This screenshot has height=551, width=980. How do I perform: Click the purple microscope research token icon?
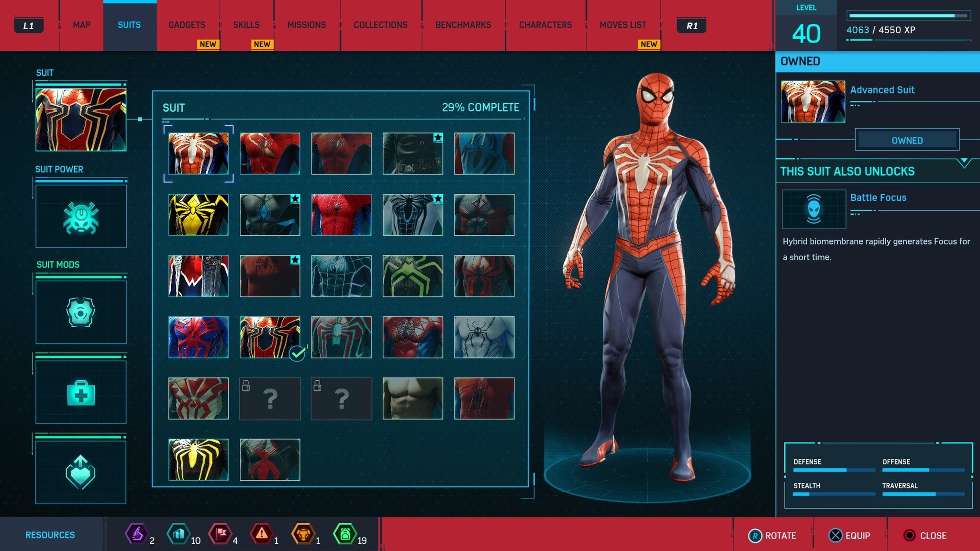coord(136,533)
